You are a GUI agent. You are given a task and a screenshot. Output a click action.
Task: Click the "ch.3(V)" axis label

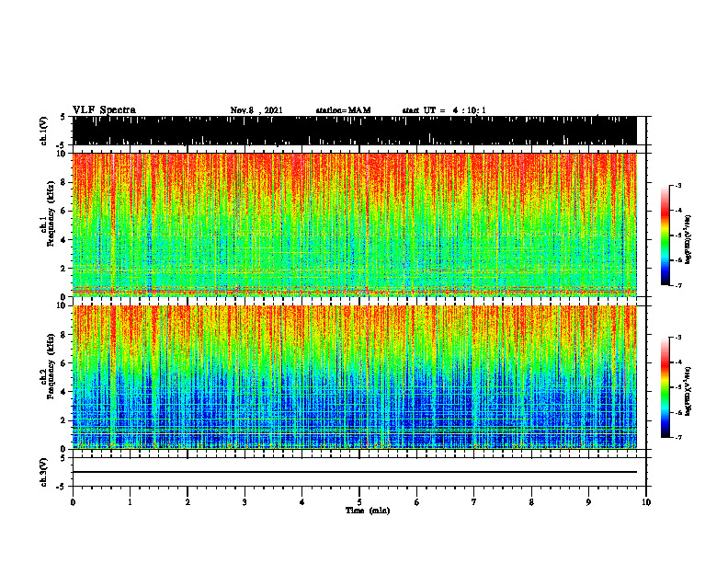44,472
